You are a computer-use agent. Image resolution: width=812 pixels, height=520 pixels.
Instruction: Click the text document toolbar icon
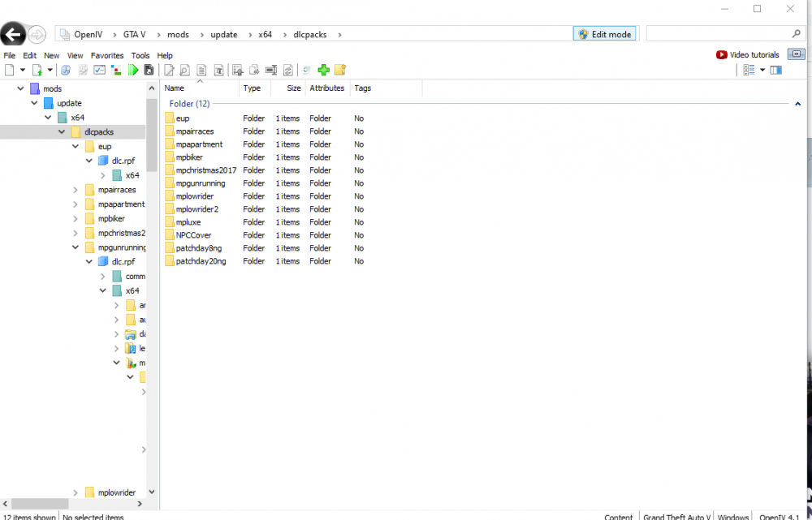tap(201, 70)
